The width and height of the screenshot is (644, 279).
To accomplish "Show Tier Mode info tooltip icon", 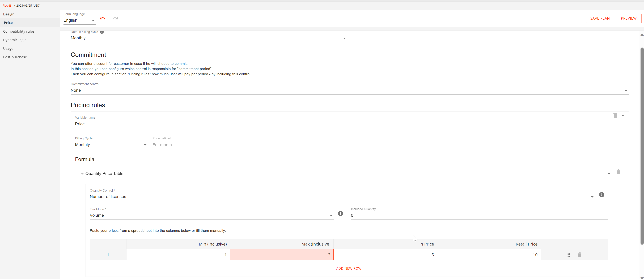I will 341,213.
